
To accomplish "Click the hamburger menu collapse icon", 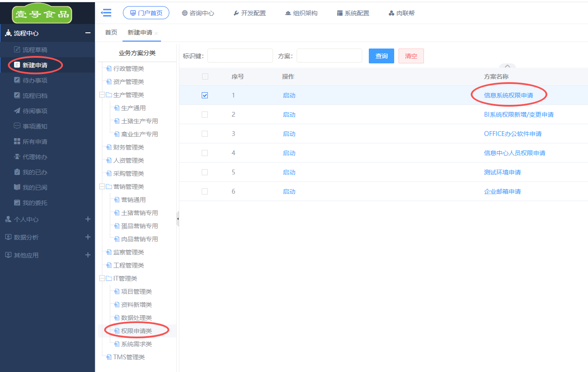I will (x=106, y=13).
